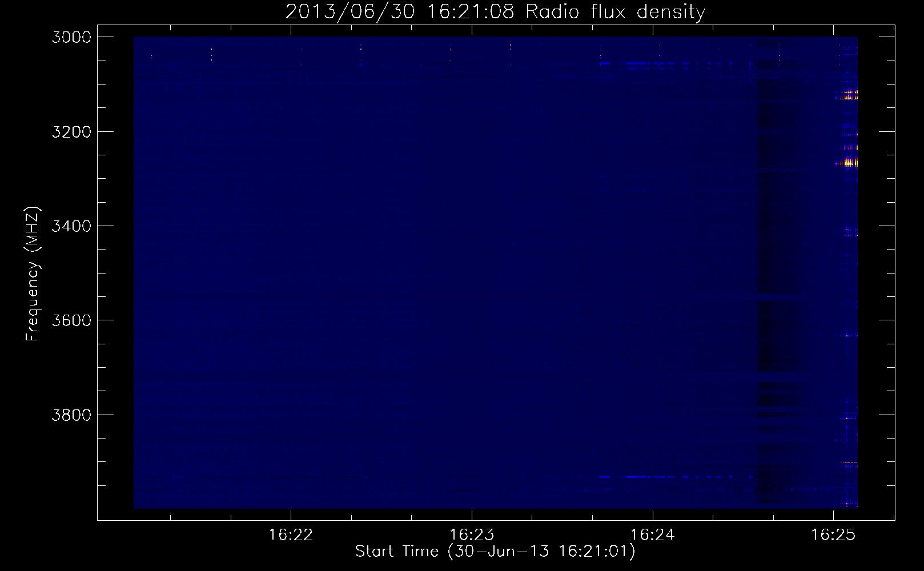924x571 pixels.
Task: Select the 3400 frequency tick label
Action: (71, 226)
